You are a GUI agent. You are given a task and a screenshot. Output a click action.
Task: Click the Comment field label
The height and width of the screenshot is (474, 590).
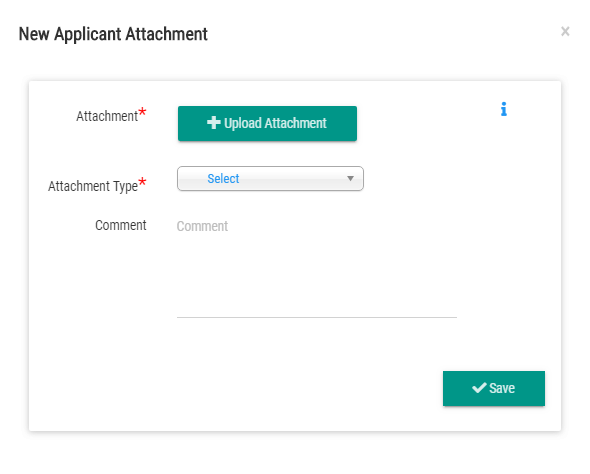point(120,225)
